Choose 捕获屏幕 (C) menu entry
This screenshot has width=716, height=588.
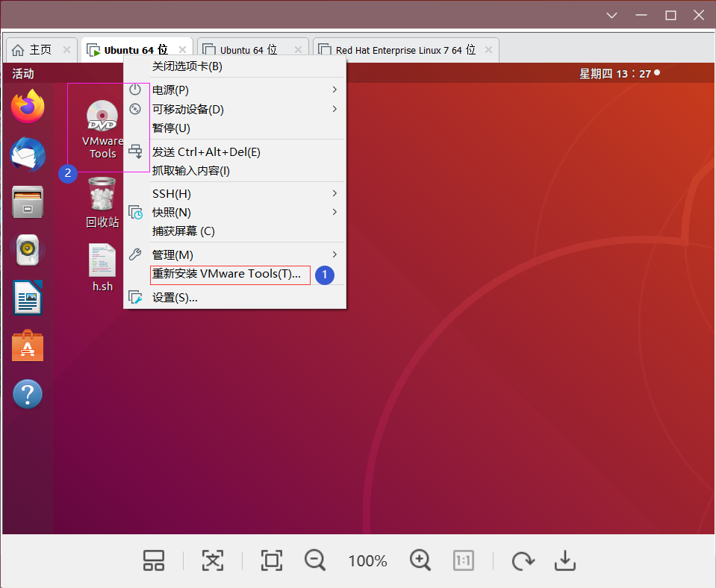(234, 231)
